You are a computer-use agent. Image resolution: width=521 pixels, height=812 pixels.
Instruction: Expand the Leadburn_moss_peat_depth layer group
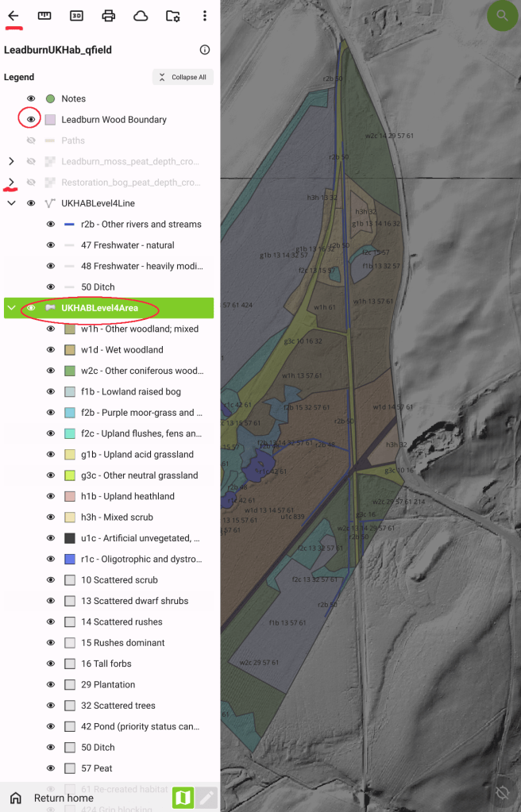point(11,162)
